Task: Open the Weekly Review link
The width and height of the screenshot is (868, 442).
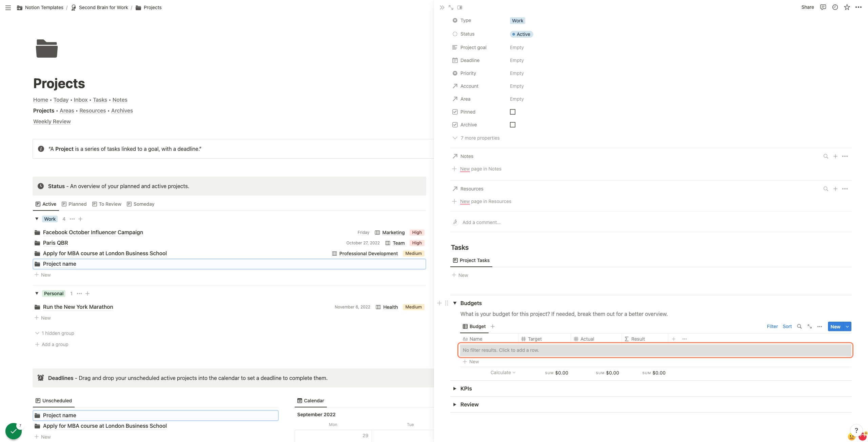Action: tap(52, 121)
